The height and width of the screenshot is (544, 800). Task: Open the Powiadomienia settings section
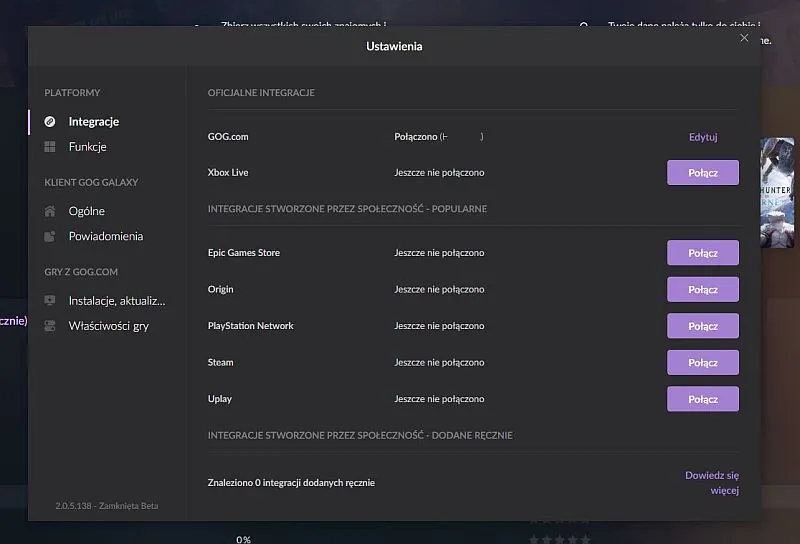(x=106, y=236)
